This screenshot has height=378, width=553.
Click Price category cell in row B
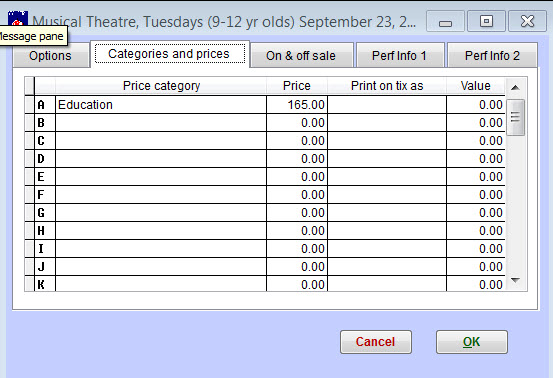pyautogui.click(x=161, y=123)
